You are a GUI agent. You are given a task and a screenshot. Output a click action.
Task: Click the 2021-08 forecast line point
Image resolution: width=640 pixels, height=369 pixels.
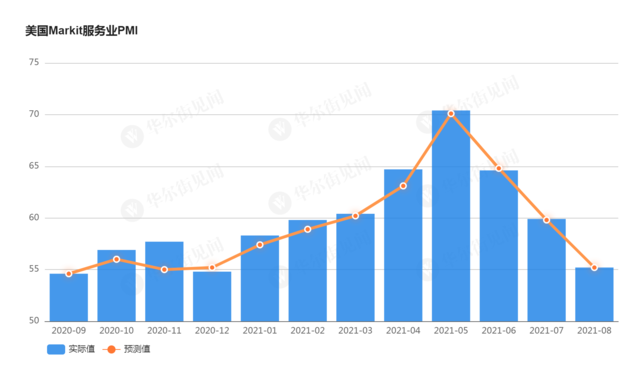594,268
